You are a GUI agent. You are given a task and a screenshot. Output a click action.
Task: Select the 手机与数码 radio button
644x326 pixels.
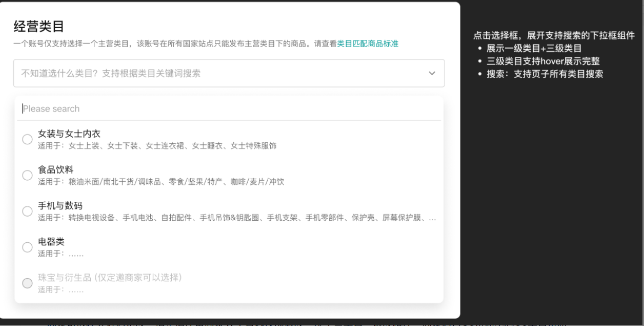click(27, 212)
